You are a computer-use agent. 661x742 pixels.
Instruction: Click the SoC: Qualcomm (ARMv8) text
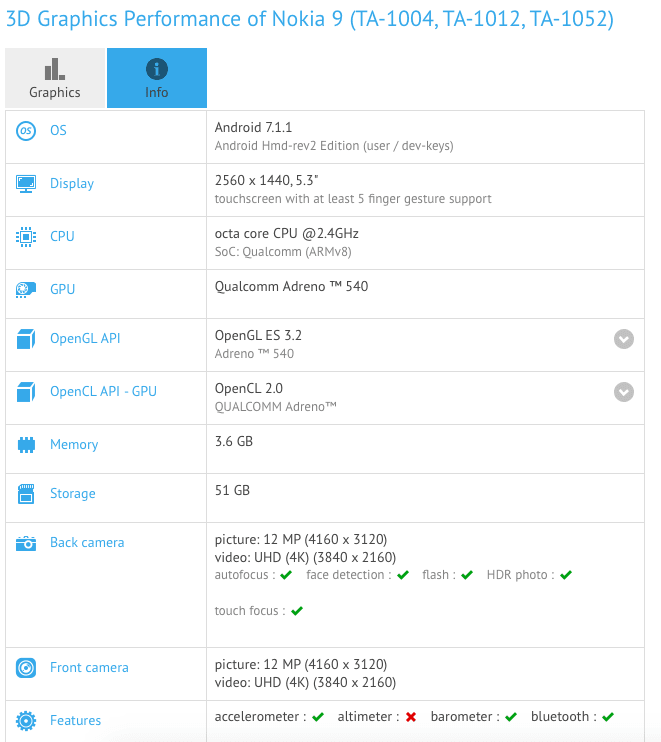point(283,252)
